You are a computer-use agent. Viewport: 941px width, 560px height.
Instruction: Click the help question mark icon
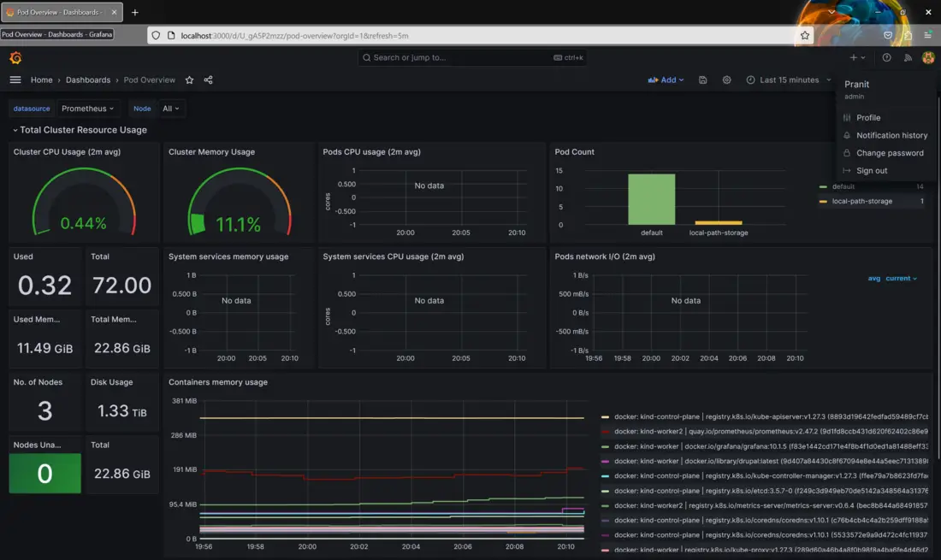[887, 57]
